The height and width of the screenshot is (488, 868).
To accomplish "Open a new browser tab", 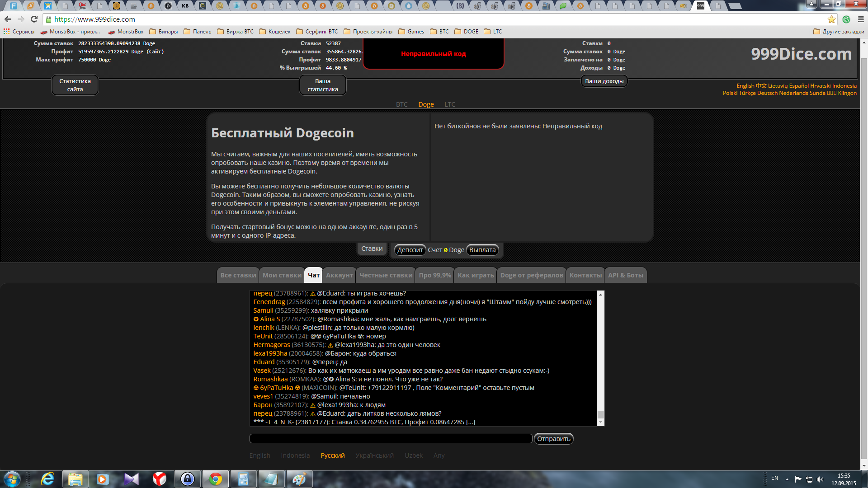I will coord(736,6).
